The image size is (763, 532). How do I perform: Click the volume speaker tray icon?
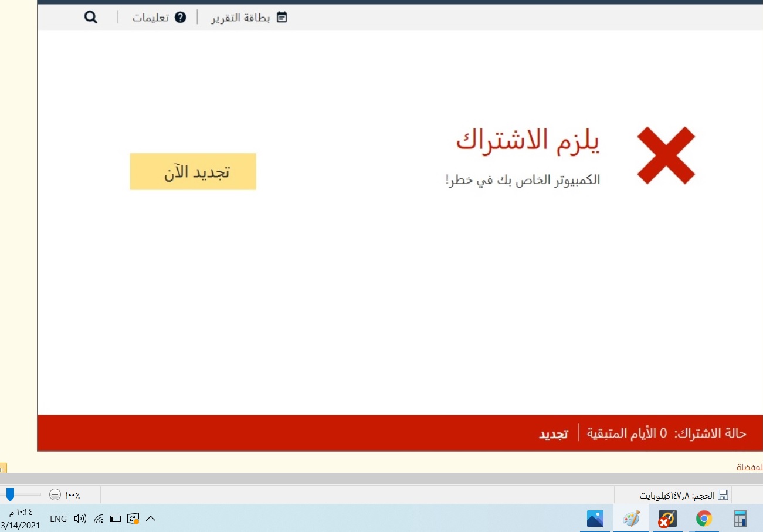coord(80,519)
